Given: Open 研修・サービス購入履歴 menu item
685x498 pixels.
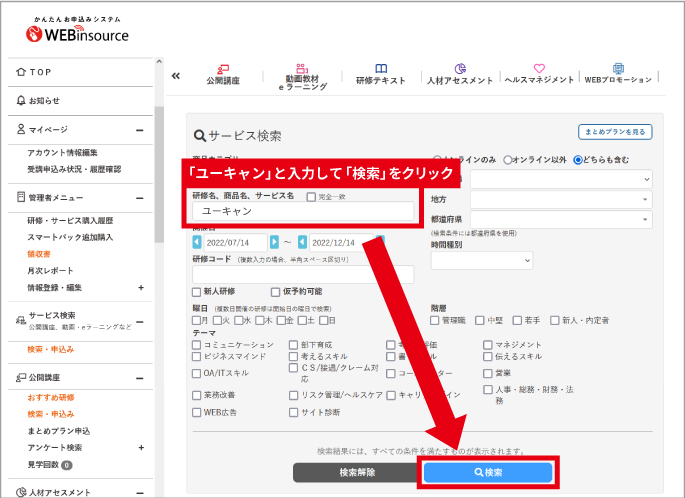Looking at the screenshot, I should tap(70, 220).
